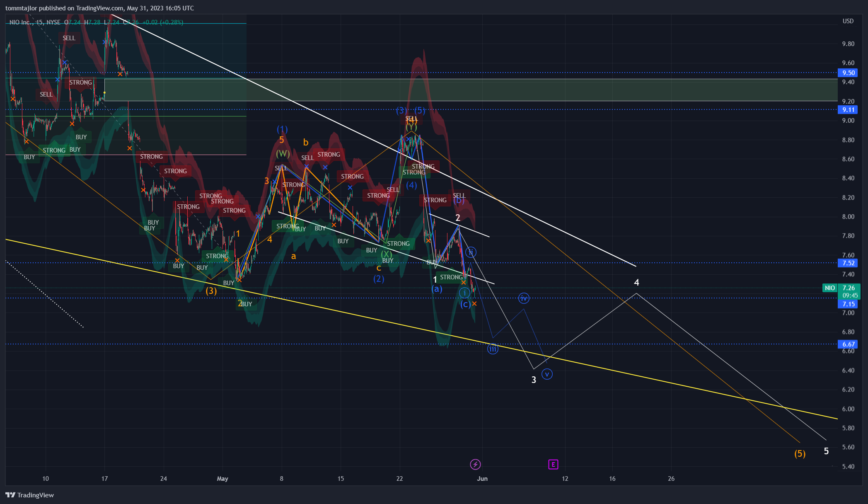Image resolution: width=868 pixels, height=504 pixels.
Task: Click the TradingView logo at bottom left
Action: click(x=29, y=495)
